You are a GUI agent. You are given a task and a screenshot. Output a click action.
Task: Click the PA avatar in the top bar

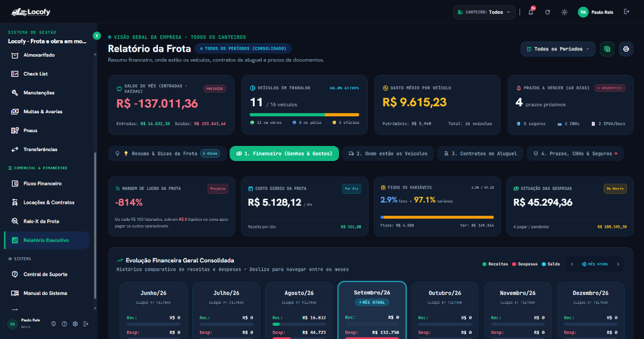tap(583, 13)
